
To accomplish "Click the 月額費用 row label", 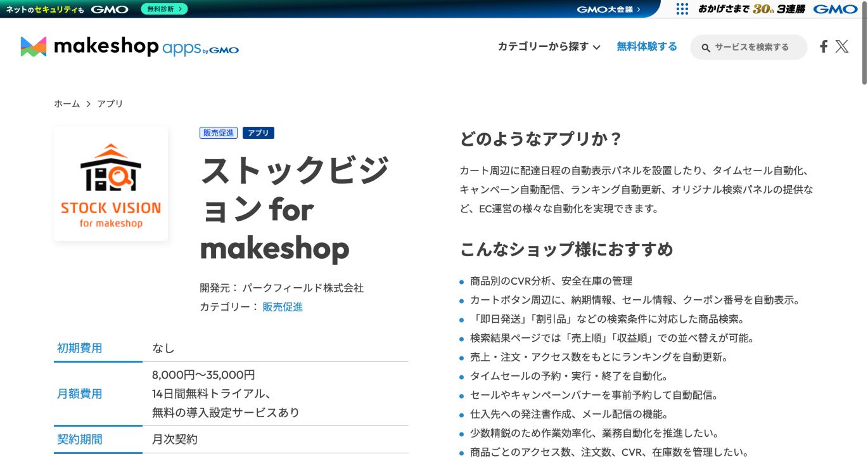I will [x=80, y=394].
